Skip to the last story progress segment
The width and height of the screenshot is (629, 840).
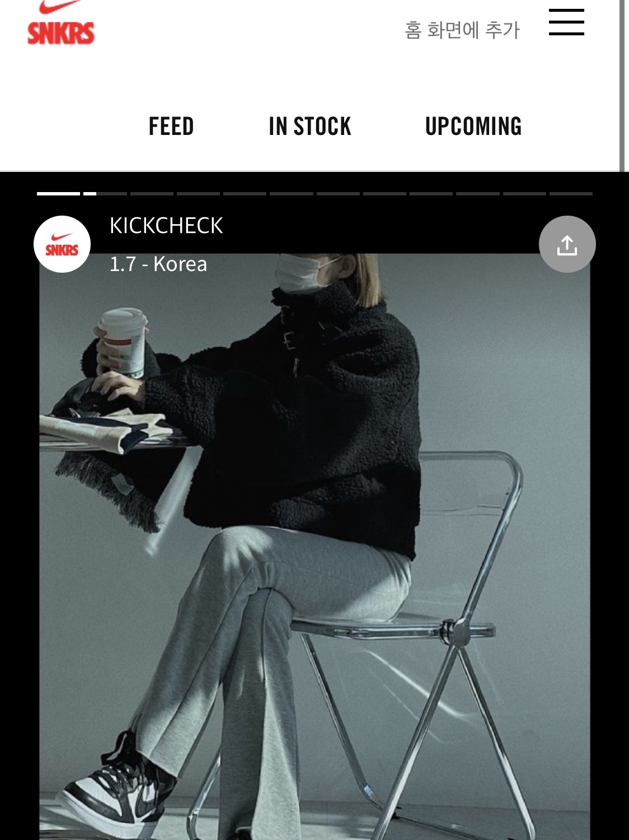click(x=571, y=194)
